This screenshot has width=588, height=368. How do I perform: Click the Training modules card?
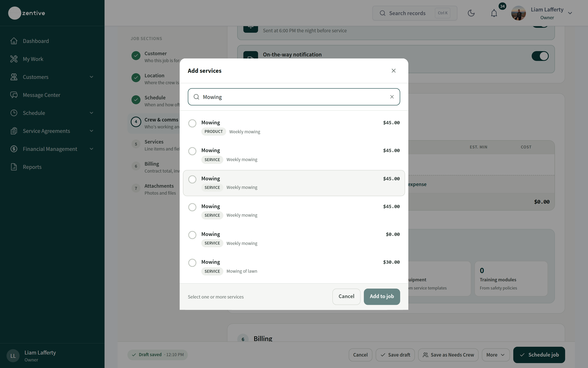click(511, 279)
